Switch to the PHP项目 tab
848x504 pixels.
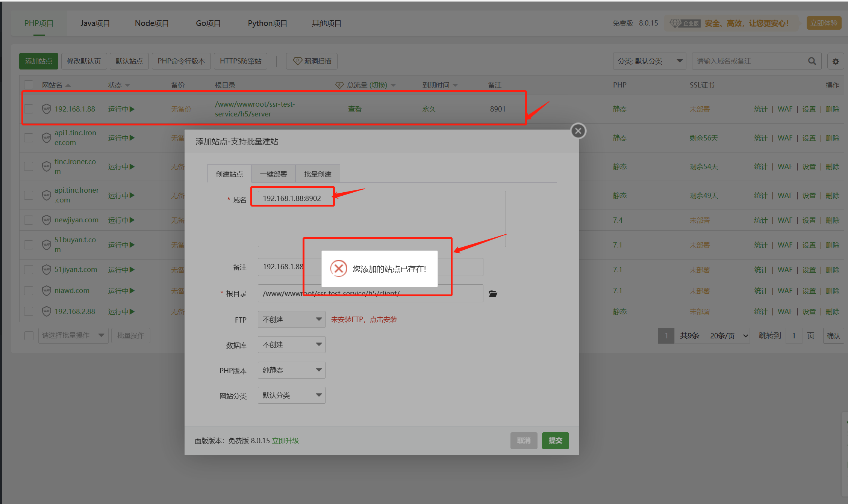pyautogui.click(x=39, y=23)
